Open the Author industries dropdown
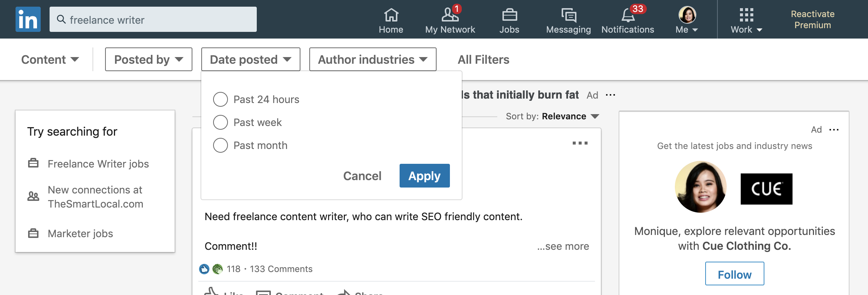 point(373,59)
